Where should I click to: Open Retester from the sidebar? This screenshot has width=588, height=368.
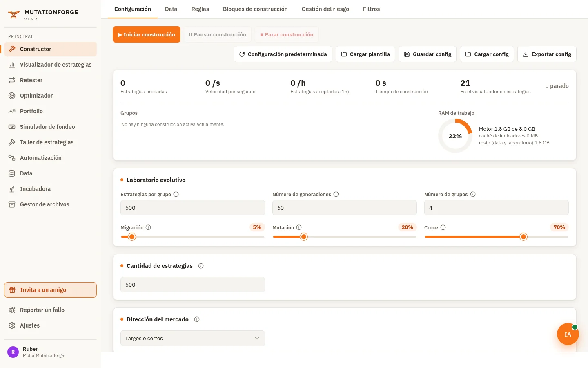tap(50, 80)
